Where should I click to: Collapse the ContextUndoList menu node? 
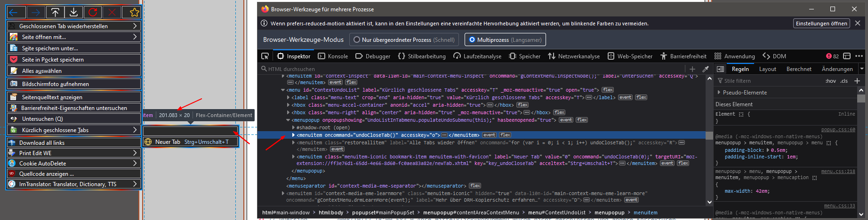pyautogui.click(x=283, y=90)
